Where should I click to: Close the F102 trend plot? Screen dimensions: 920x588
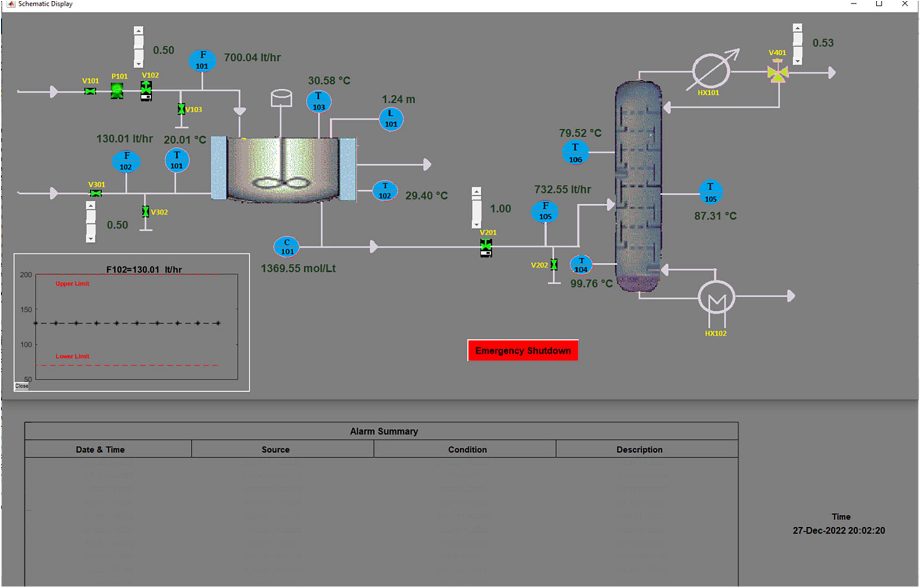21,386
